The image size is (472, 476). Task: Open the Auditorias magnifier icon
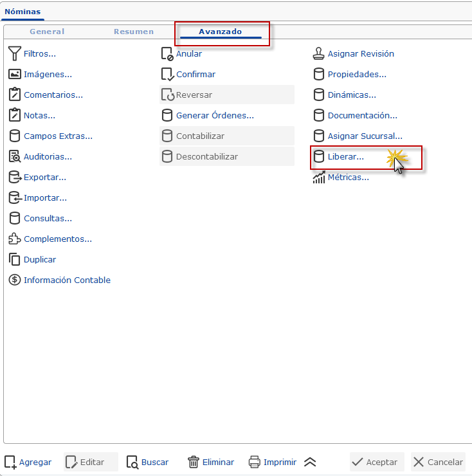(x=15, y=156)
